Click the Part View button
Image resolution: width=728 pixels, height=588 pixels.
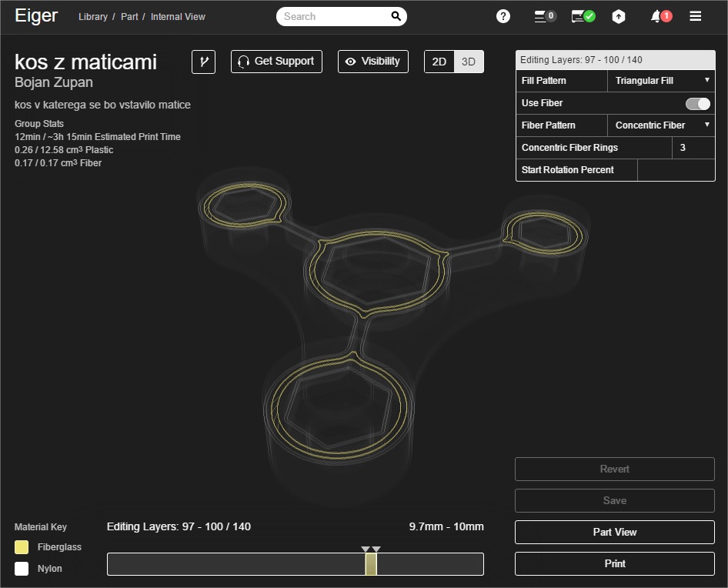[614, 532]
